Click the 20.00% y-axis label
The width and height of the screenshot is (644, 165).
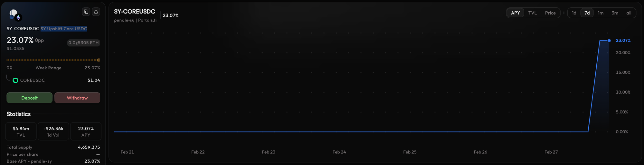[623, 53]
